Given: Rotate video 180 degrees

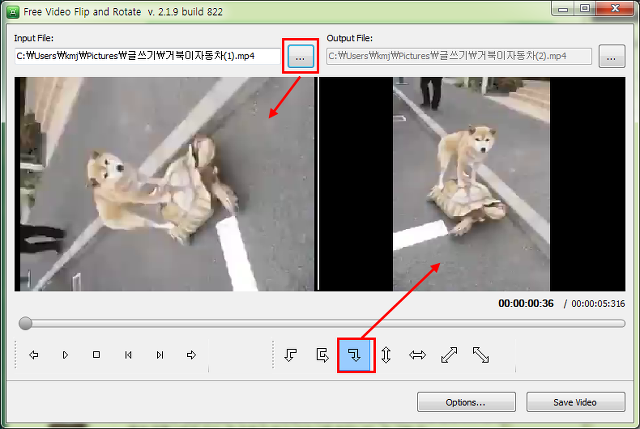Looking at the screenshot, I should click(322, 355).
